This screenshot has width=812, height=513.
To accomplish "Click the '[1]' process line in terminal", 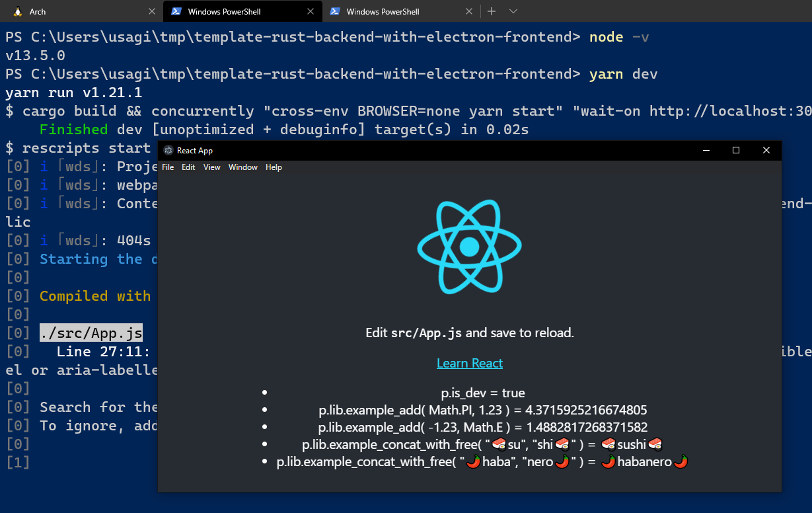I will click(x=18, y=463).
